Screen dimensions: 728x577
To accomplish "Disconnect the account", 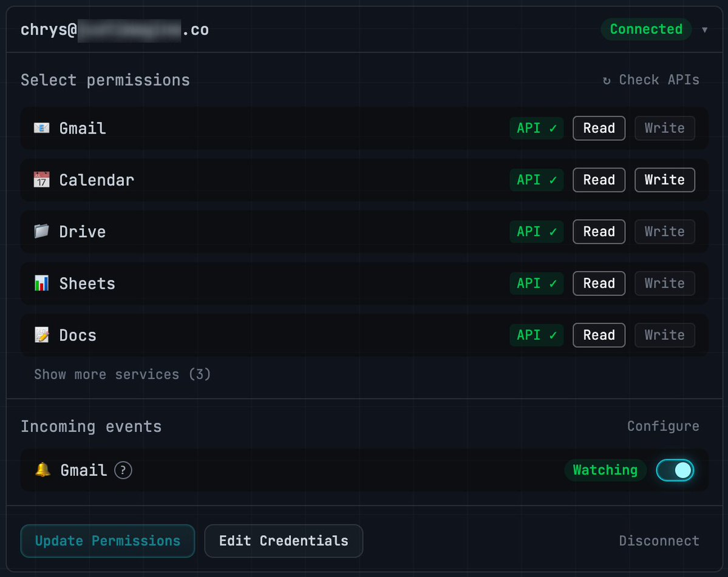I will [659, 541].
